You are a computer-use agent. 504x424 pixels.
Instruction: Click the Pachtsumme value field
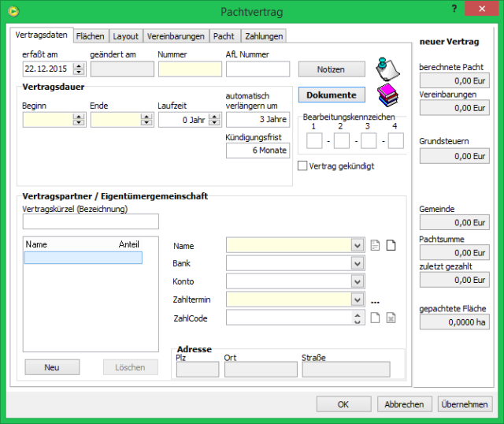pos(454,252)
